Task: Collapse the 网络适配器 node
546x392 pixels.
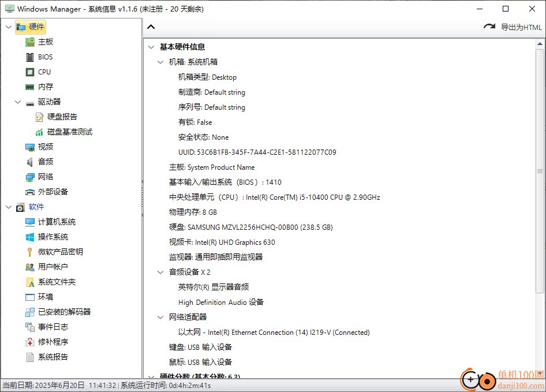Action: [x=160, y=317]
